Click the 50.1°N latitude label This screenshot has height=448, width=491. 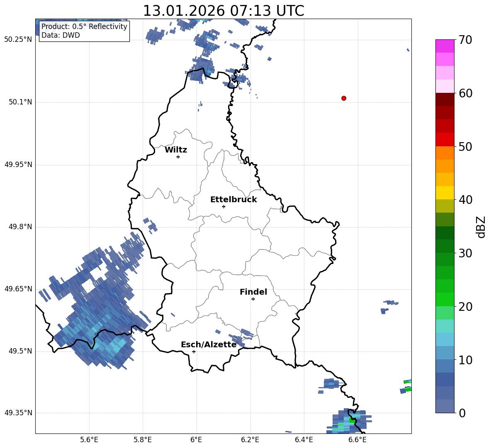click(20, 102)
